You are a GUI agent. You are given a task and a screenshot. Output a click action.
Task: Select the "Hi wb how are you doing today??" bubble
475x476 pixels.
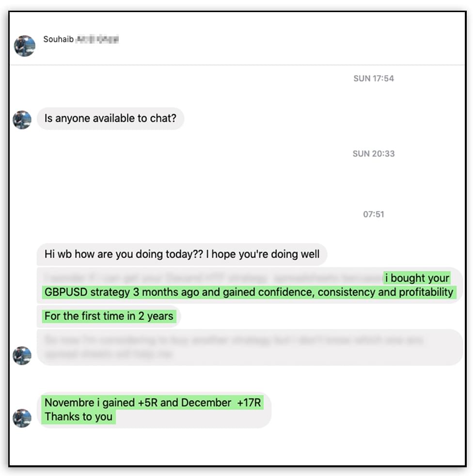click(x=182, y=254)
